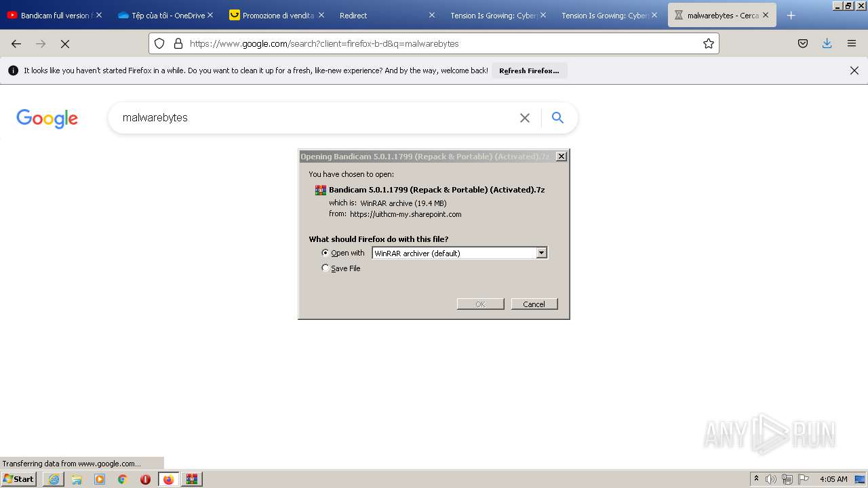Click the padlock site info icon
This screenshot has height=488, width=868.
pos(178,43)
